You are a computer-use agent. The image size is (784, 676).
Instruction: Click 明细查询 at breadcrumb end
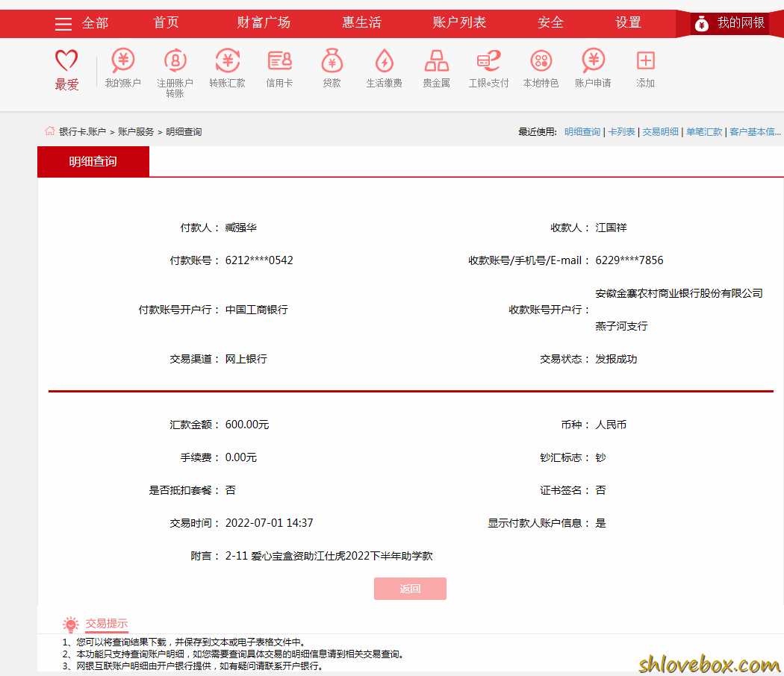(x=184, y=132)
